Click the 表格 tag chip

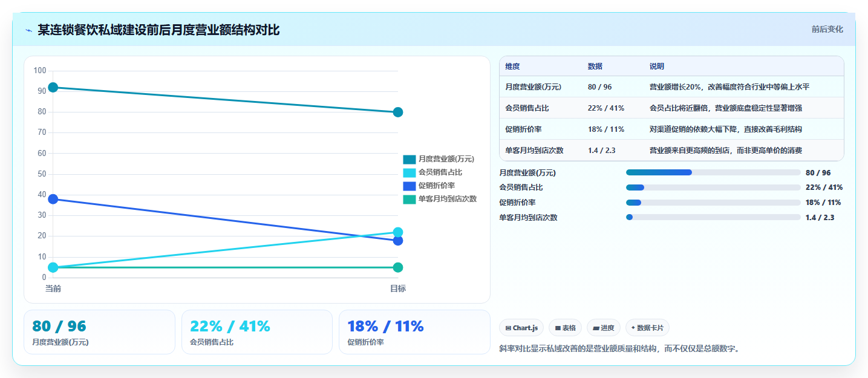click(x=565, y=328)
